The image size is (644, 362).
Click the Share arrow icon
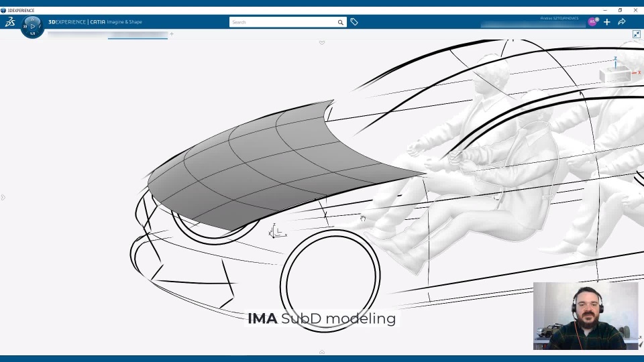click(621, 21)
